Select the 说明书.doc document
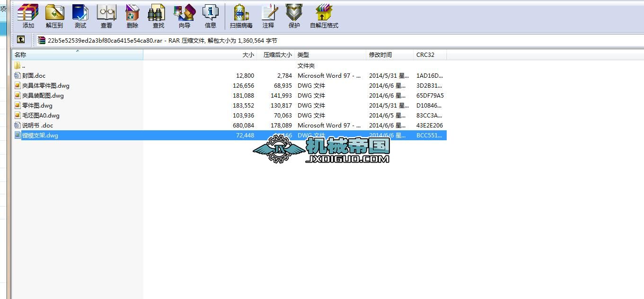 (x=38, y=125)
